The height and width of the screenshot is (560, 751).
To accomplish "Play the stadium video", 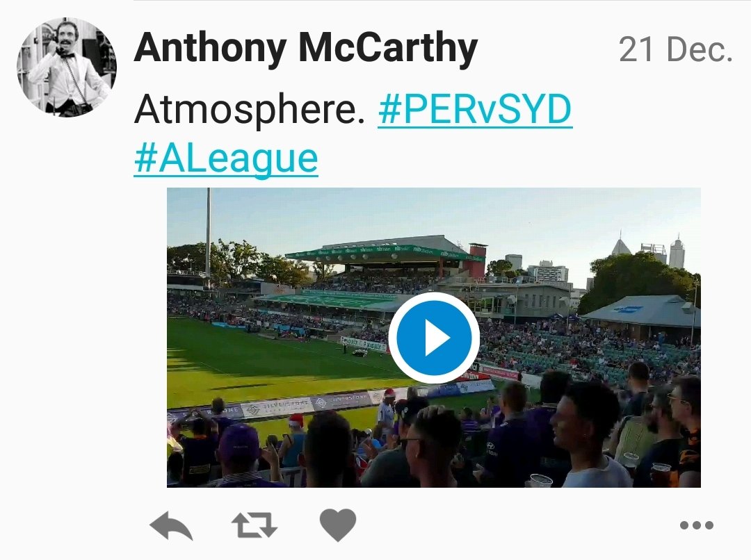I will pyautogui.click(x=433, y=338).
